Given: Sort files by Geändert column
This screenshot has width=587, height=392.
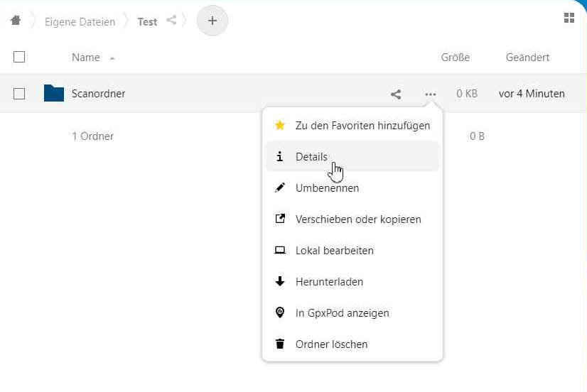Looking at the screenshot, I should (x=527, y=58).
